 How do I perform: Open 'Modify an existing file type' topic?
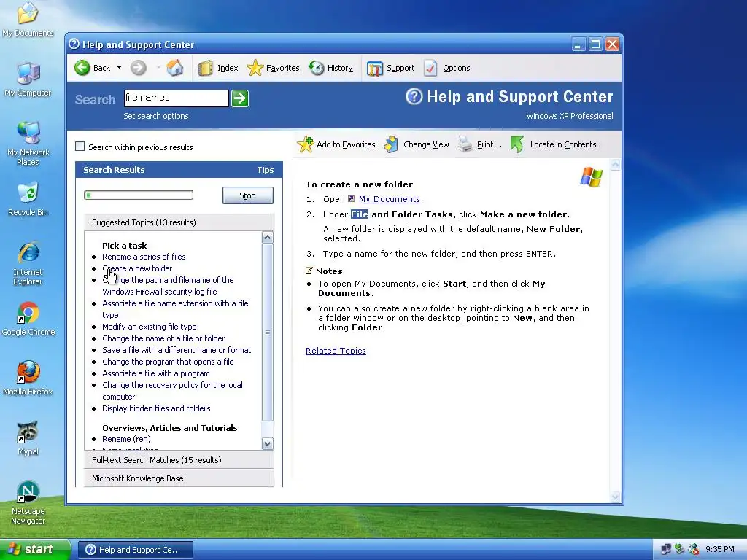tap(149, 327)
